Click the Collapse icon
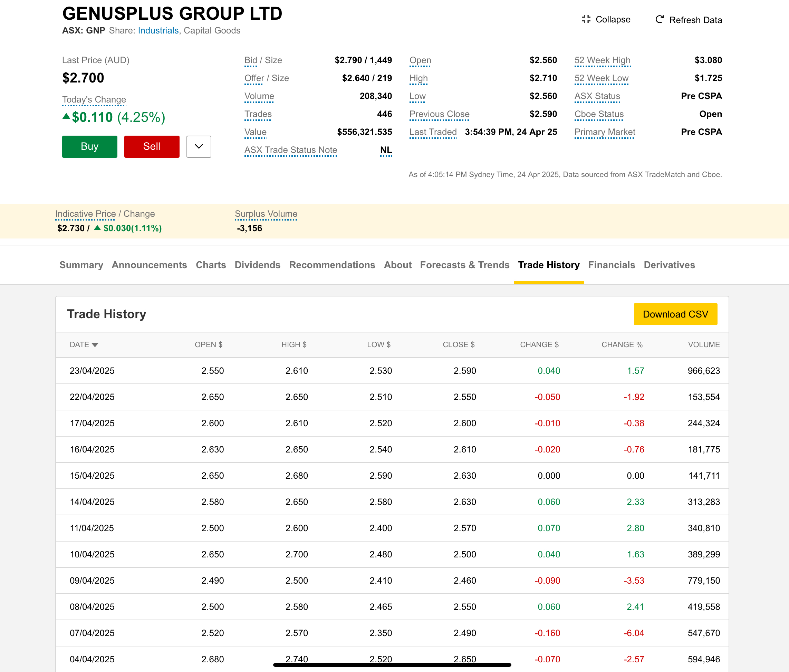This screenshot has width=789, height=672. tap(586, 19)
